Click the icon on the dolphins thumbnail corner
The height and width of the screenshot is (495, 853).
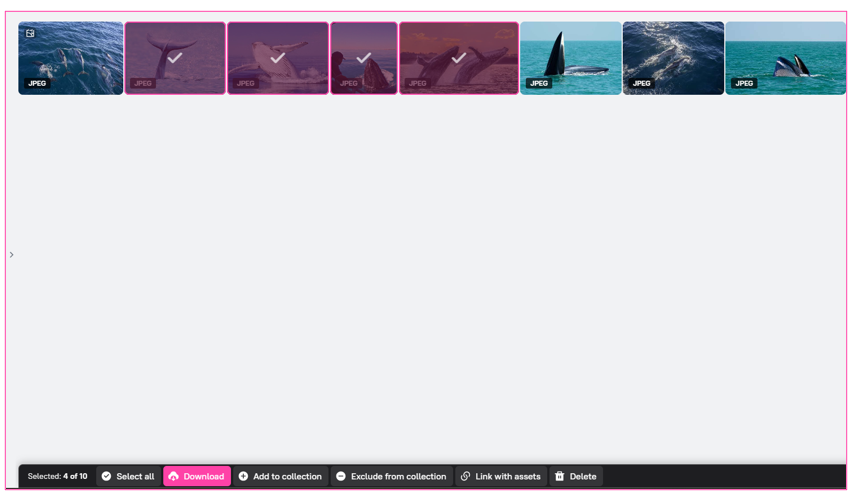[x=30, y=34]
